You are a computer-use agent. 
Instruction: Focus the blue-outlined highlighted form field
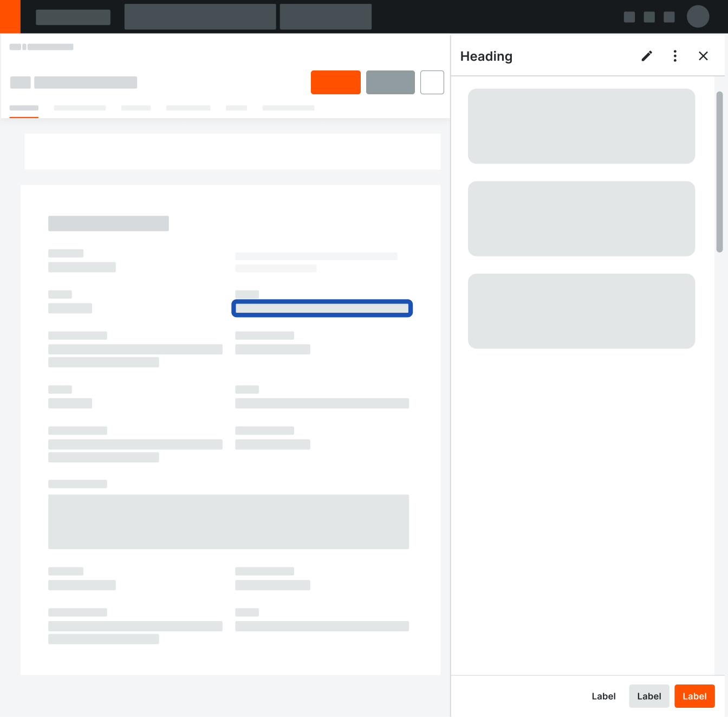(x=322, y=308)
